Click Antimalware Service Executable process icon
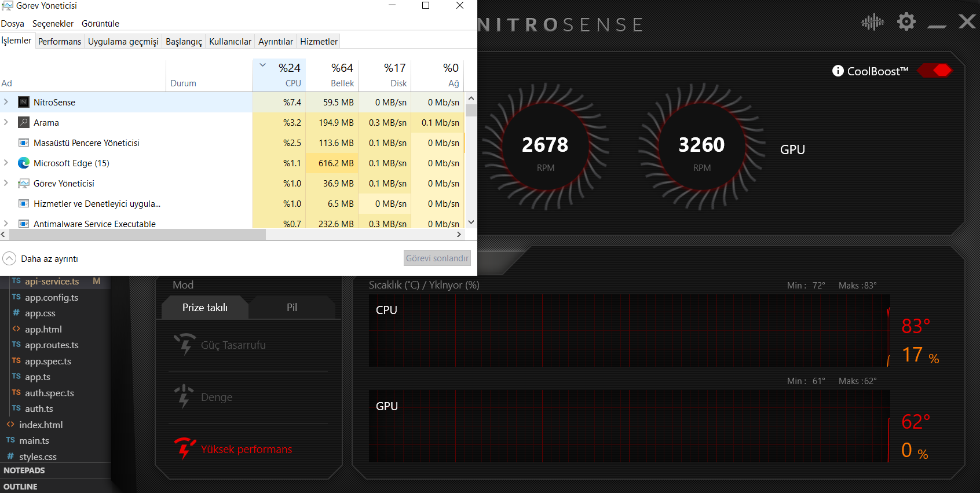The height and width of the screenshot is (493, 980). click(x=24, y=224)
